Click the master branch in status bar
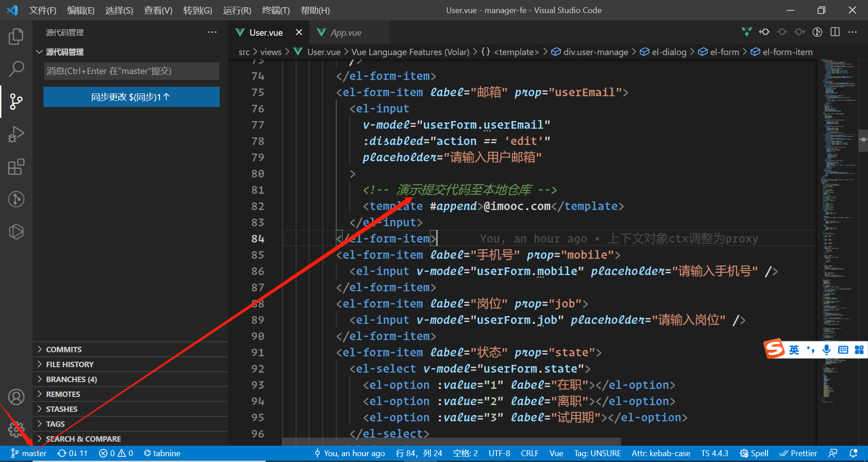 (x=29, y=453)
